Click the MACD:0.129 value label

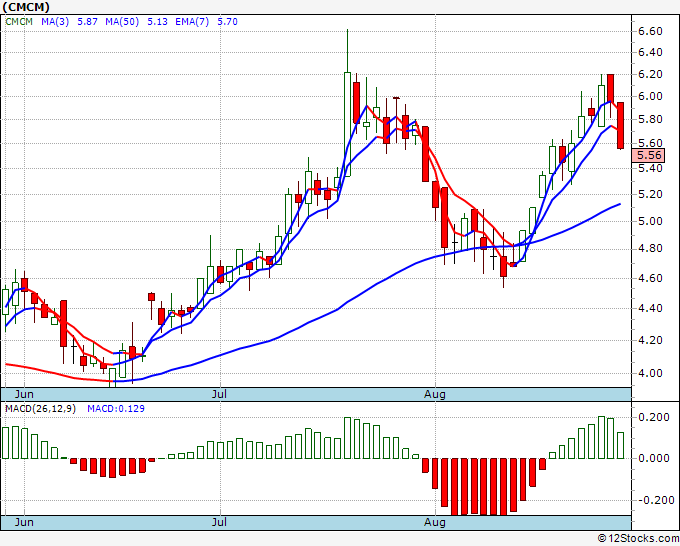[116, 409]
